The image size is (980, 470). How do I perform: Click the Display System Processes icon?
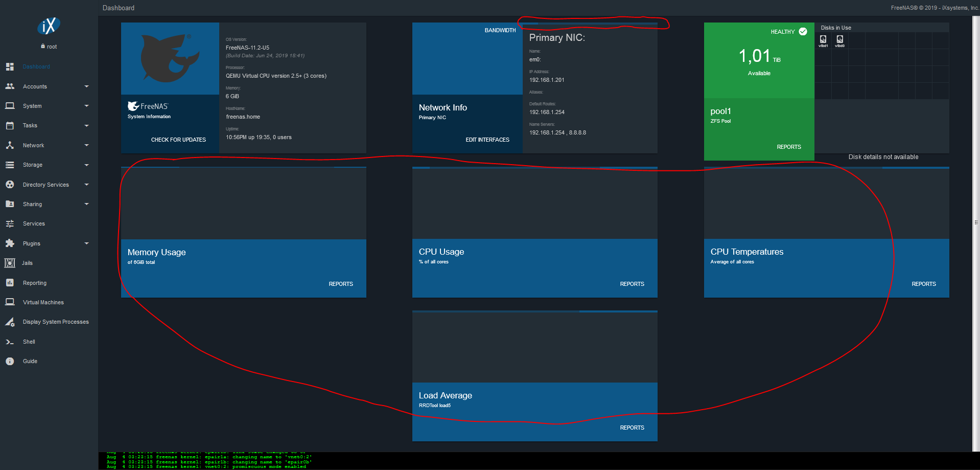[x=10, y=322]
